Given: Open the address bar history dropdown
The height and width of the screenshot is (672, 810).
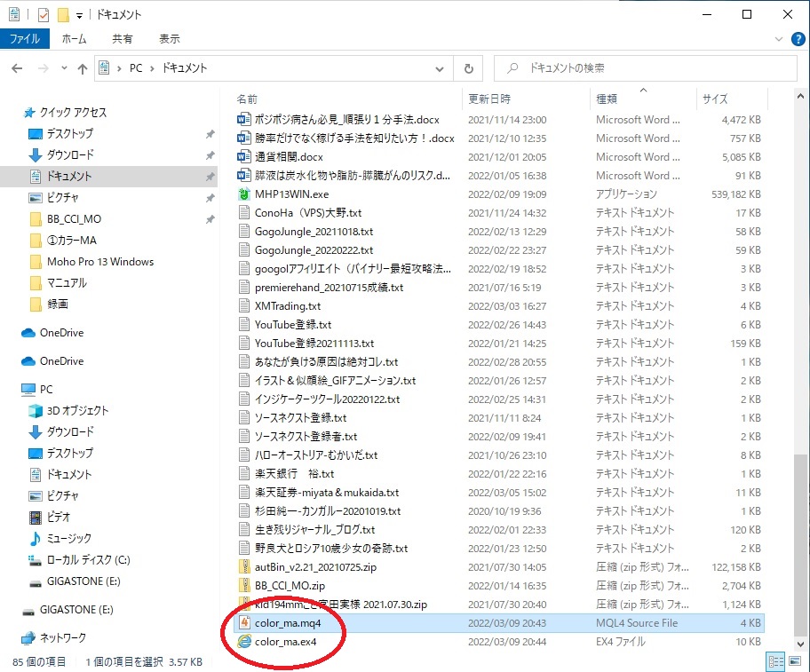Looking at the screenshot, I should click(441, 68).
